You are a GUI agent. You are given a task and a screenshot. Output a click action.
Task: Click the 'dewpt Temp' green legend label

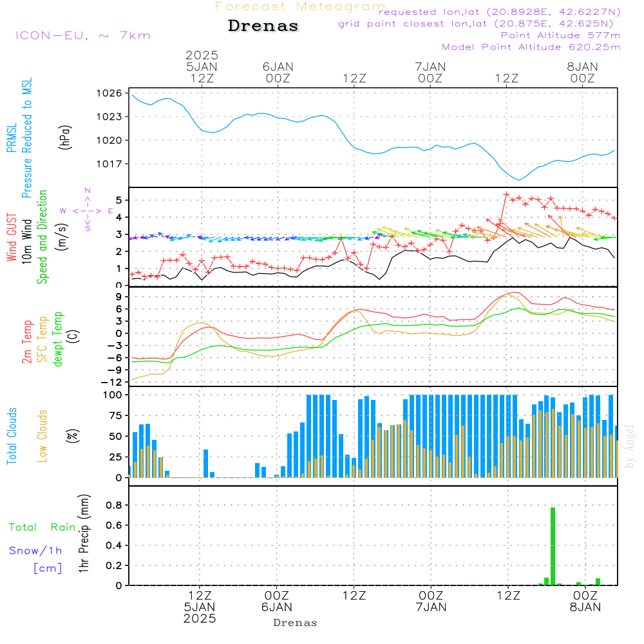point(57,339)
